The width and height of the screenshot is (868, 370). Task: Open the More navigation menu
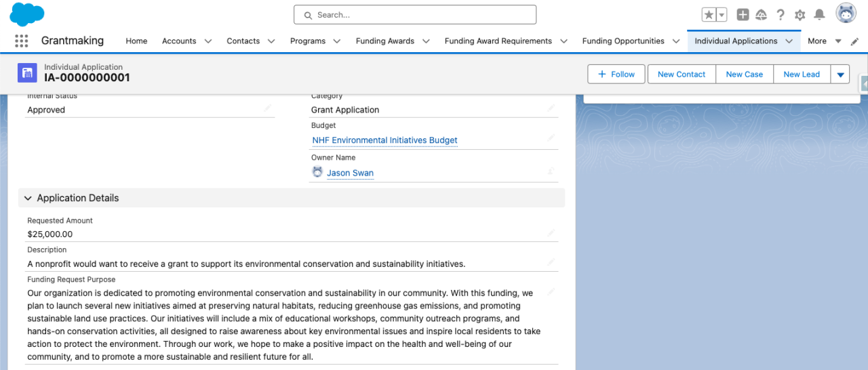click(824, 41)
